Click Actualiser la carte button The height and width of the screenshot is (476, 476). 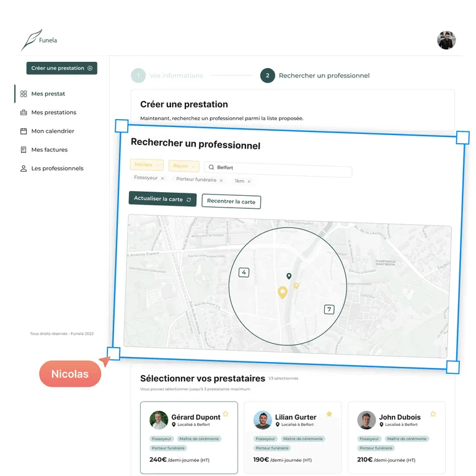(162, 199)
